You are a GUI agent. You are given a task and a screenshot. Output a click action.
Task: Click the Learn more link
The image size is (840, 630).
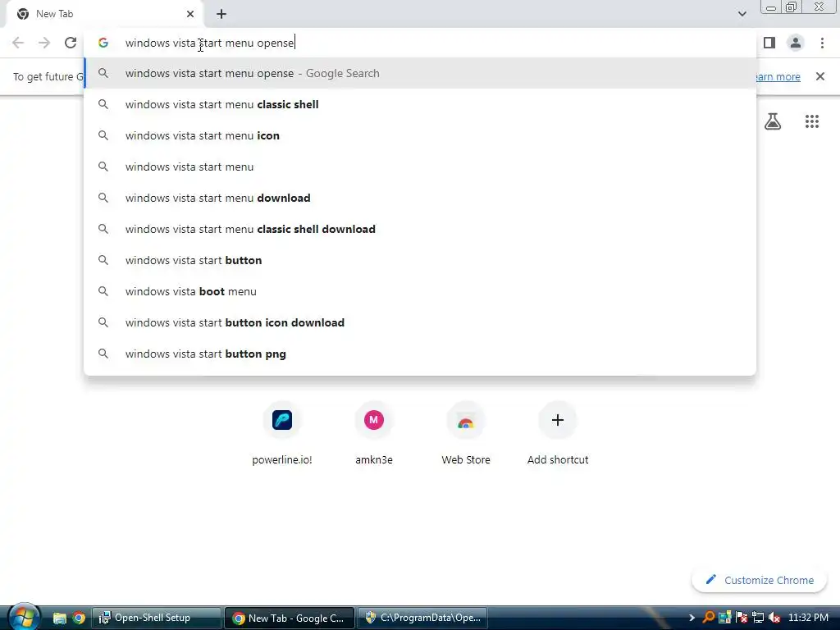coord(778,76)
